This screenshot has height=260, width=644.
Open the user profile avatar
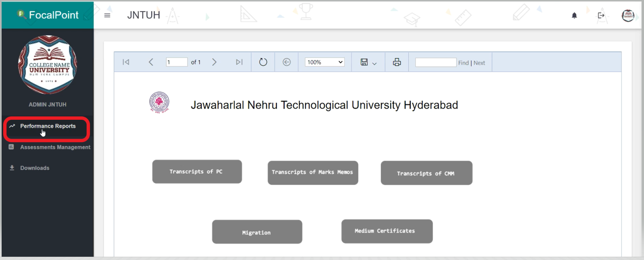[x=628, y=16]
